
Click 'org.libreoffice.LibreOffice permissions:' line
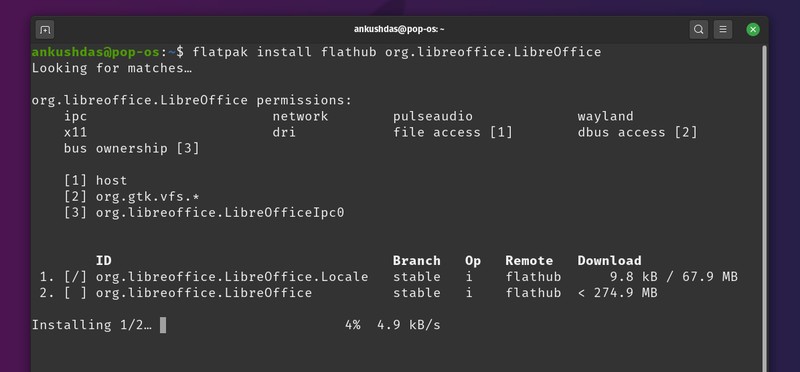[192, 101]
